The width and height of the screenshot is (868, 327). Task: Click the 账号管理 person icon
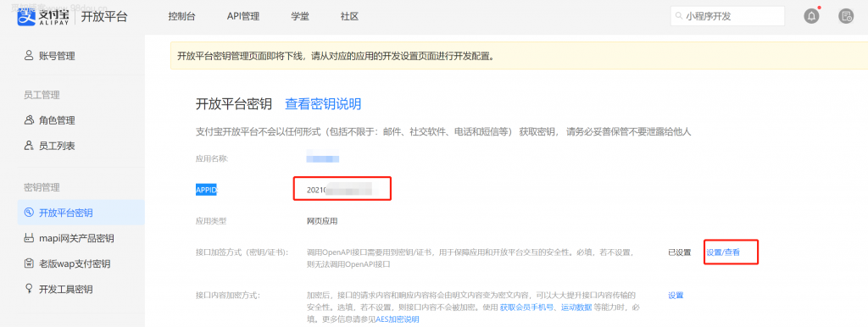coord(30,55)
